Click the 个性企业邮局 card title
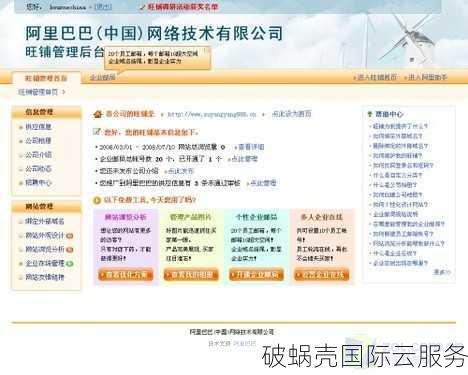Screen dimensions: 468x375 (256, 217)
